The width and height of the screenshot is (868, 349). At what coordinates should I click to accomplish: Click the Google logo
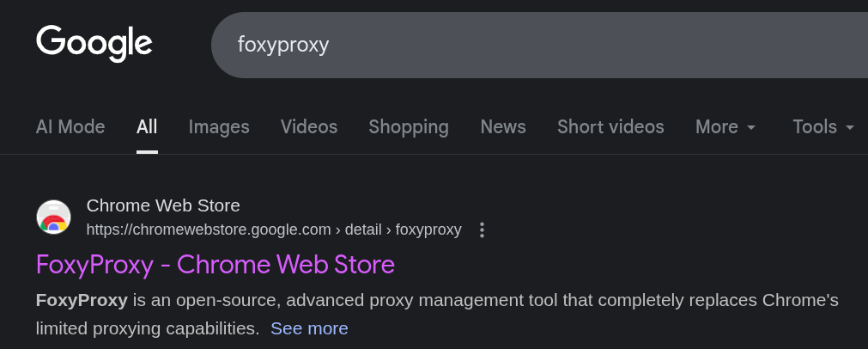[94, 44]
